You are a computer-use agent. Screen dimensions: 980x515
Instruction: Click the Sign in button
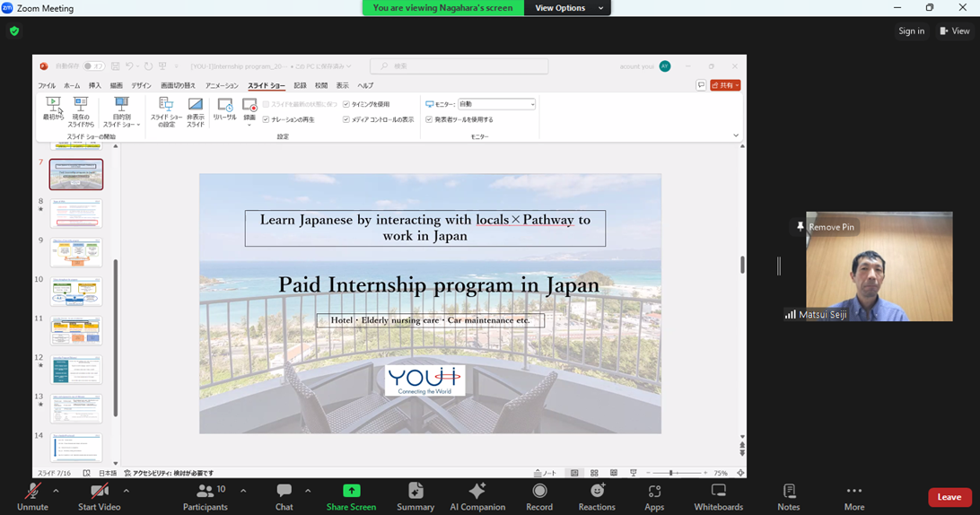(911, 31)
